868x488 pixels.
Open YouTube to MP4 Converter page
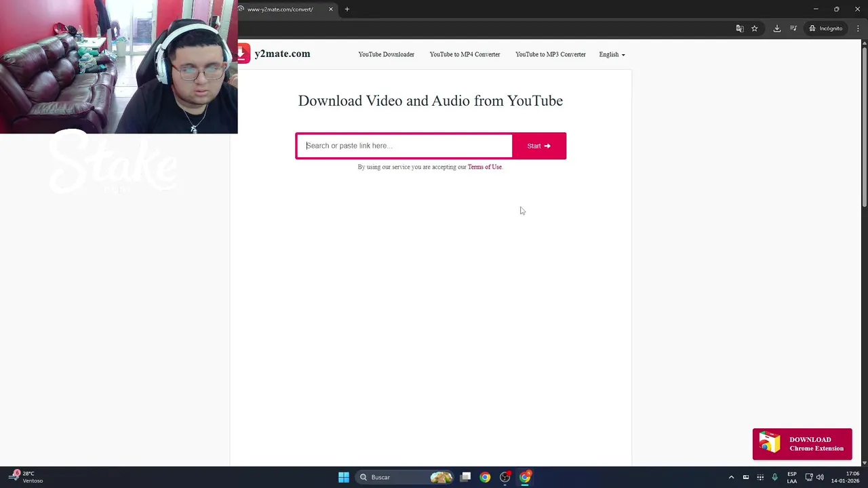pyautogui.click(x=465, y=54)
